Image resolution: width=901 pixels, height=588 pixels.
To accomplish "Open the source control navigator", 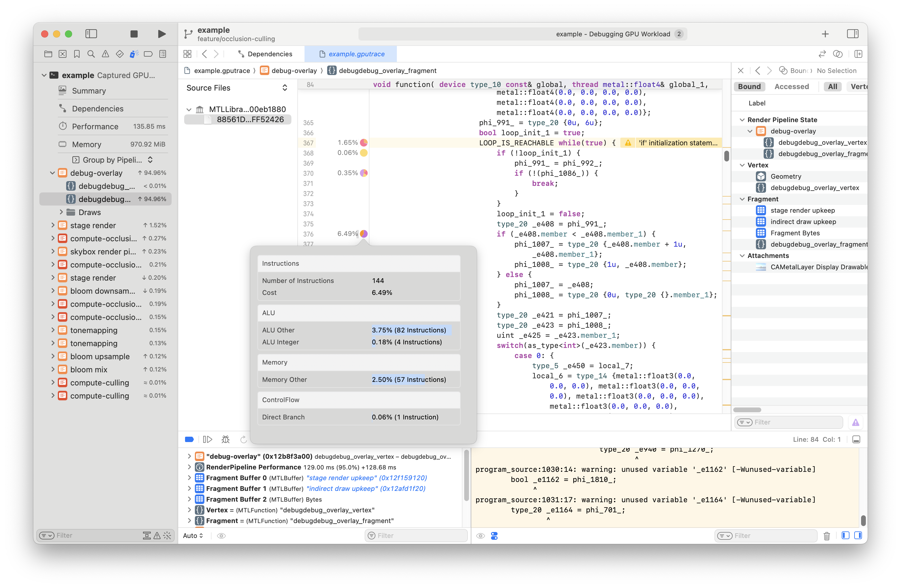I will tap(63, 54).
